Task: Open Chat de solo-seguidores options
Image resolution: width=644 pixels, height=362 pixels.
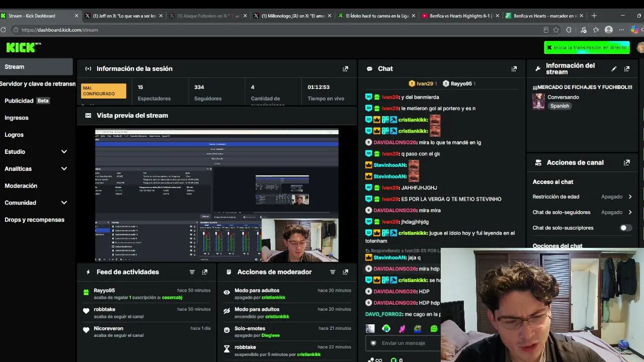Action: click(582, 212)
